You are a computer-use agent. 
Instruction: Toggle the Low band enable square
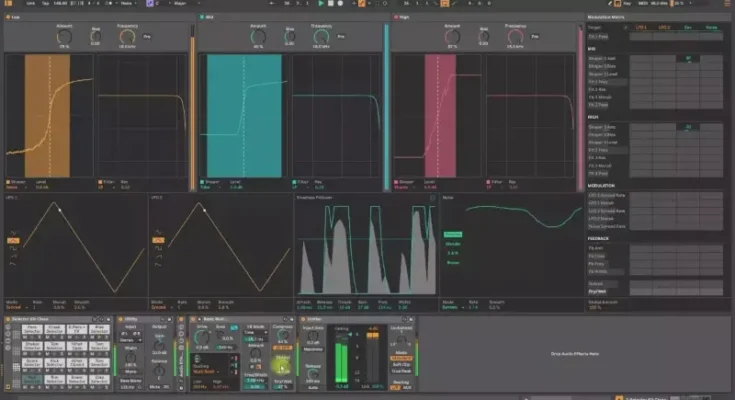(x=8, y=17)
